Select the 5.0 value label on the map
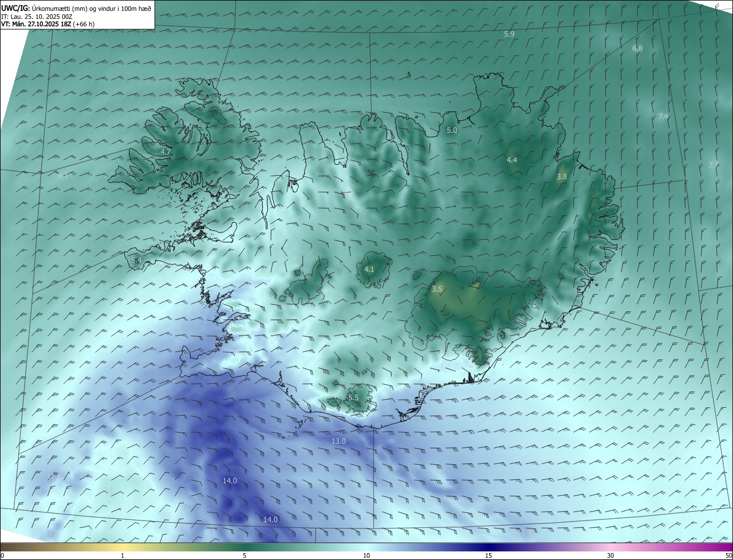This screenshot has width=733, height=560. tap(452, 131)
